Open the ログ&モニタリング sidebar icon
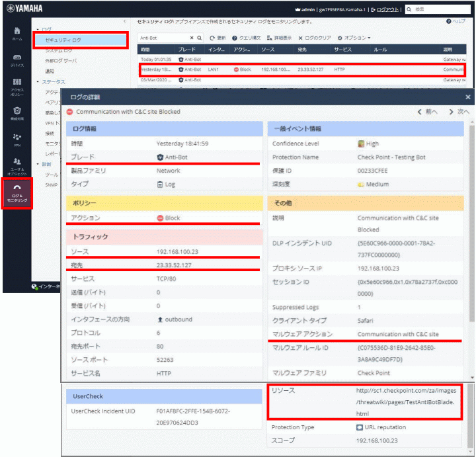This screenshot has height=457, width=476. (17, 192)
